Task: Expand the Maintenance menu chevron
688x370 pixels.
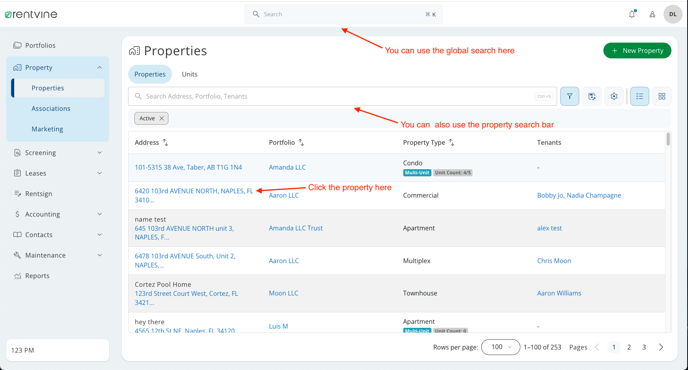Action: point(100,255)
